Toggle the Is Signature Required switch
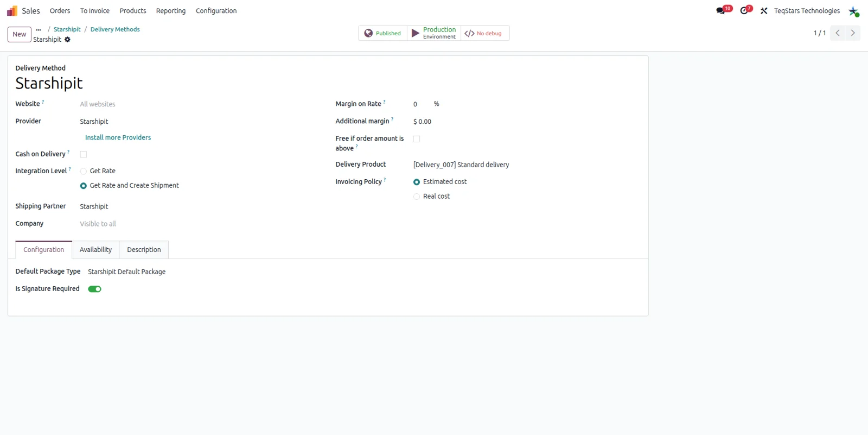 [95, 289]
